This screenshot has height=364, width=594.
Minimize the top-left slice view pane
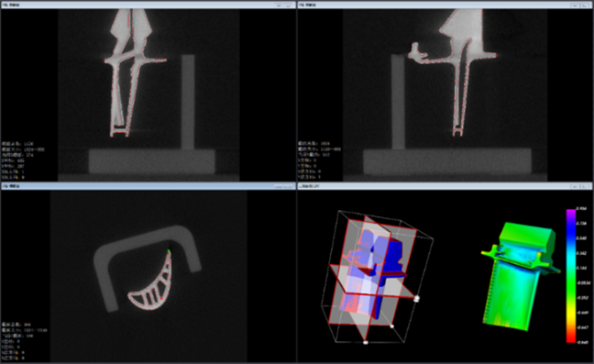pyautogui.click(x=280, y=6)
